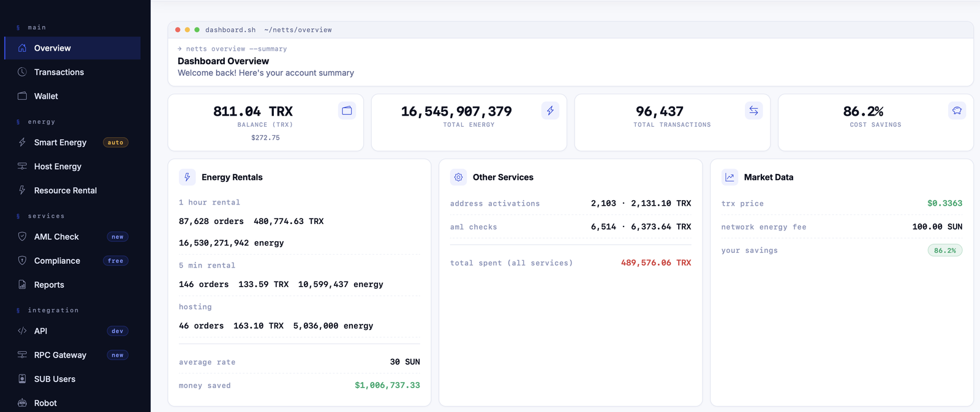Click the '2,103 · 2,131.10 TRX' activations value
980x412 pixels.
(x=641, y=203)
